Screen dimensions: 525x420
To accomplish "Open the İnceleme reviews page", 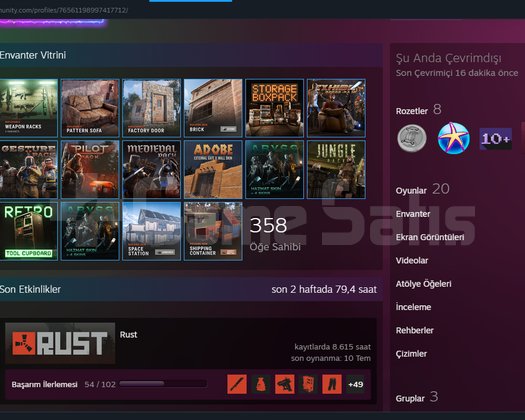I will (x=413, y=307).
